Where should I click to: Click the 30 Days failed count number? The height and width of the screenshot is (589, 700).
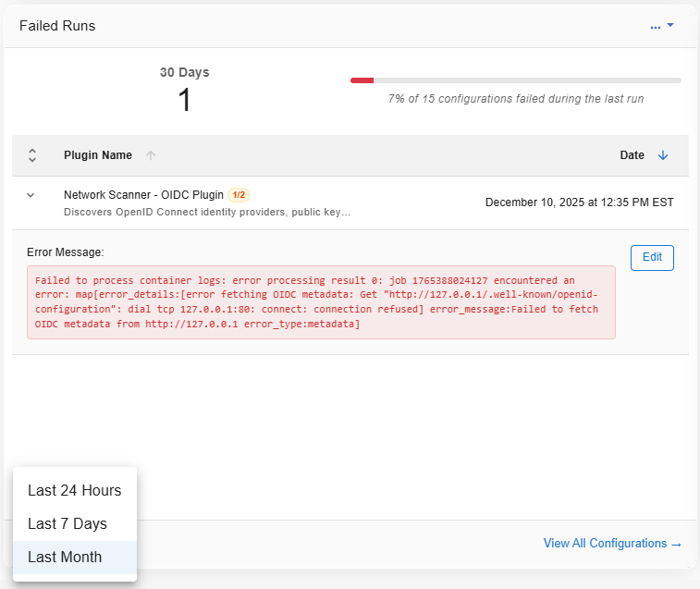(x=184, y=100)
